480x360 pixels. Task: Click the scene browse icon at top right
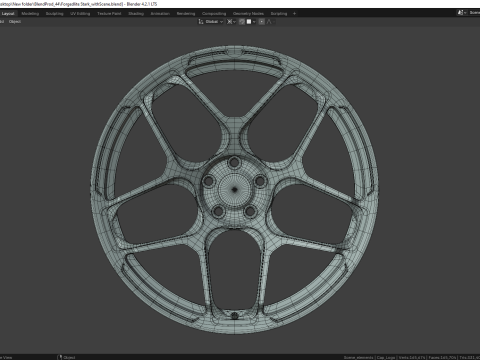pos(462,13)
